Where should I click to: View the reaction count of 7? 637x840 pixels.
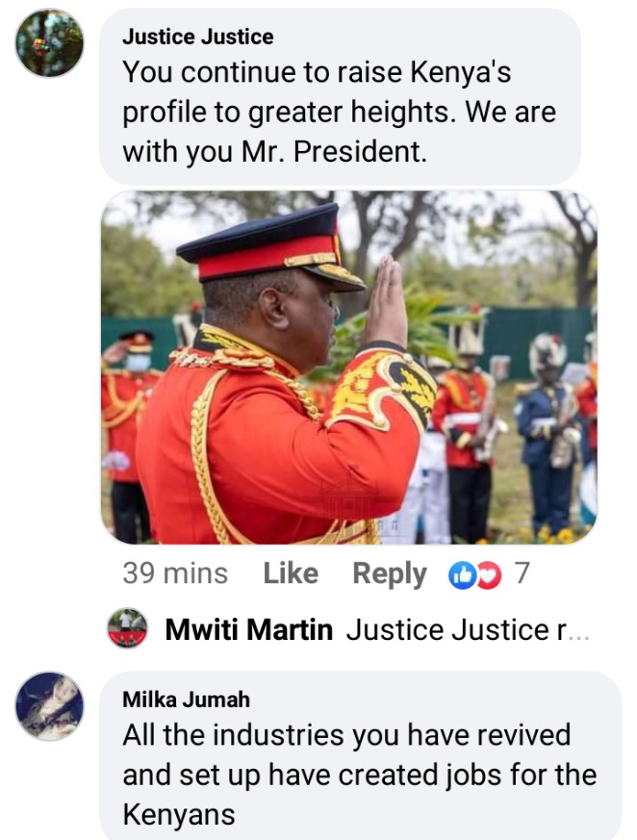(x=522, y=573)
